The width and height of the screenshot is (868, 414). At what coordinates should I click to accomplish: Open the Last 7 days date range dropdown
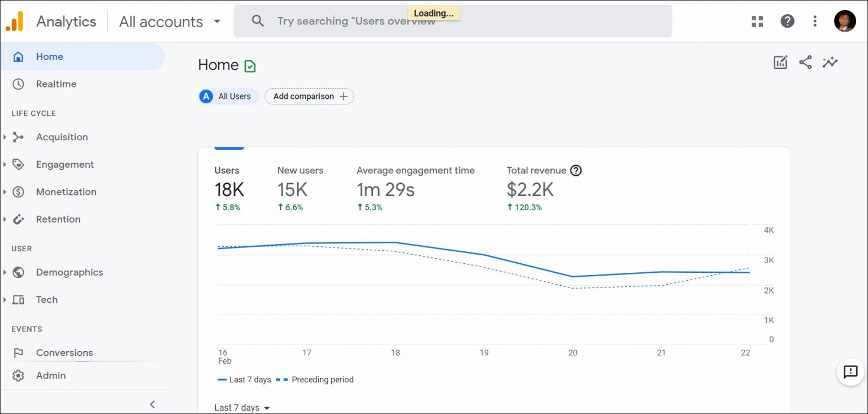pyautogui.click(x=242, y=407)
